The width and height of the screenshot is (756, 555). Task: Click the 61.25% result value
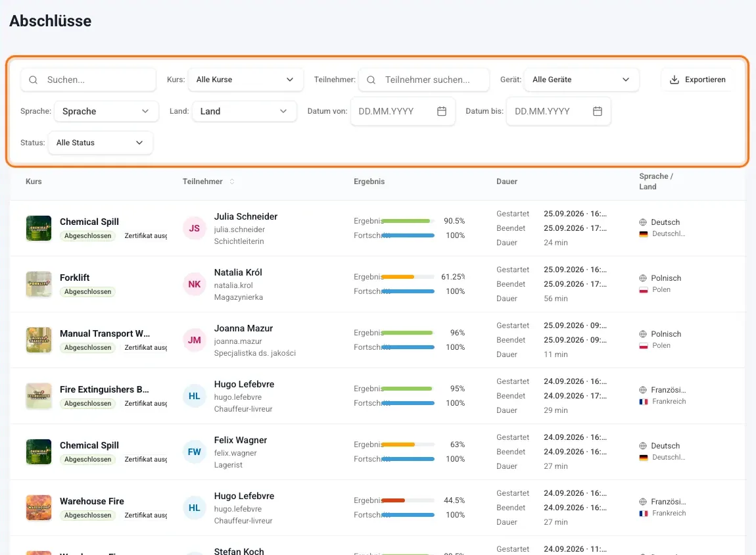pyautogui.click(x=453, y=277)
